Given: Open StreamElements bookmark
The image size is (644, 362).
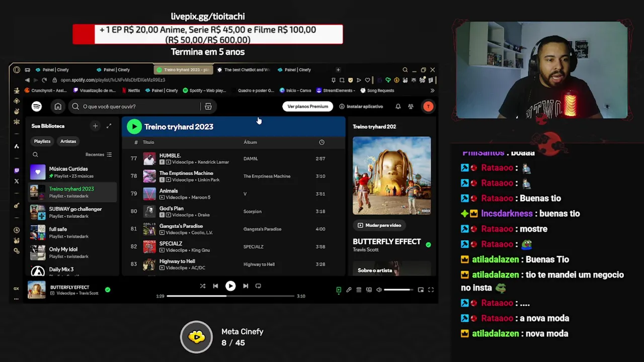Looking at the screenshot, I should click(336, 90).
